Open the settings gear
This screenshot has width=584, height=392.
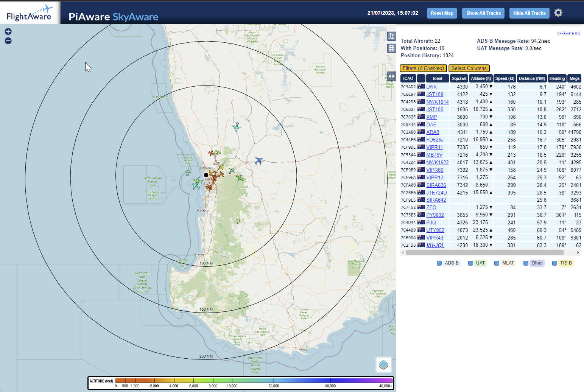(558, 12)
